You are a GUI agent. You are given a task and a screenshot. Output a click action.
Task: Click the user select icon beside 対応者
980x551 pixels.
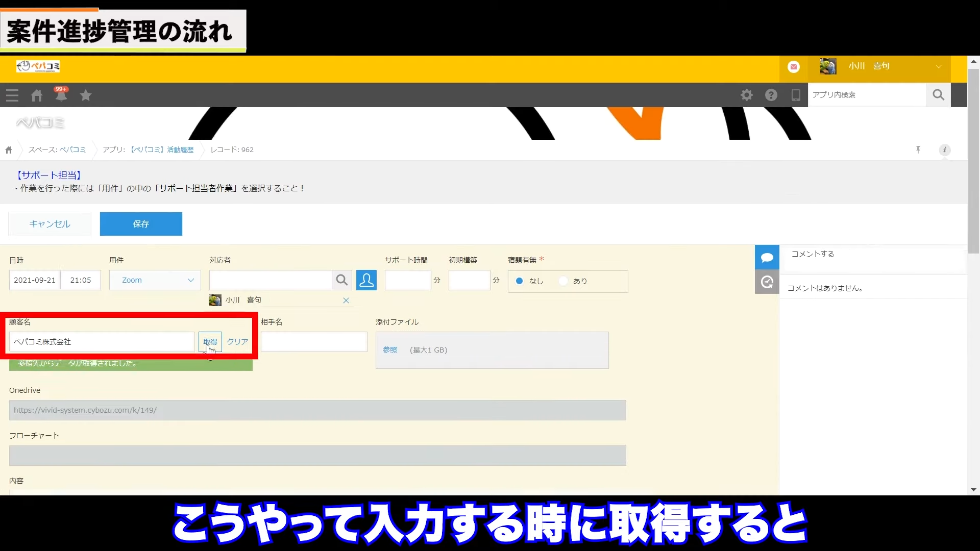coord(366,280)
